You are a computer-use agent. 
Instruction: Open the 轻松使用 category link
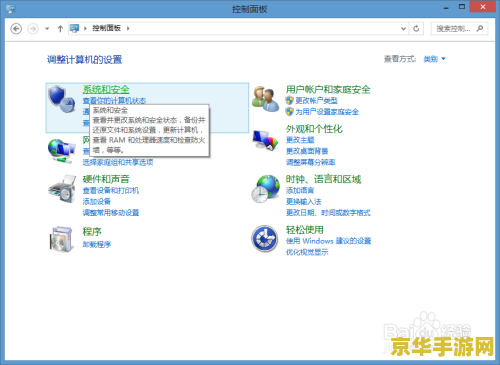pos(305,230)
